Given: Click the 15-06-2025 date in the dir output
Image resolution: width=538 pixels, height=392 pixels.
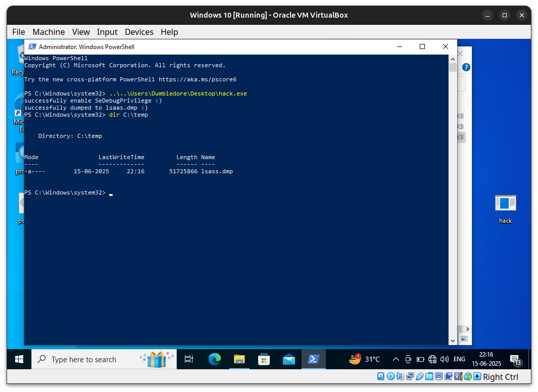Looking at the screenshot, I should [x=91, y=171].
